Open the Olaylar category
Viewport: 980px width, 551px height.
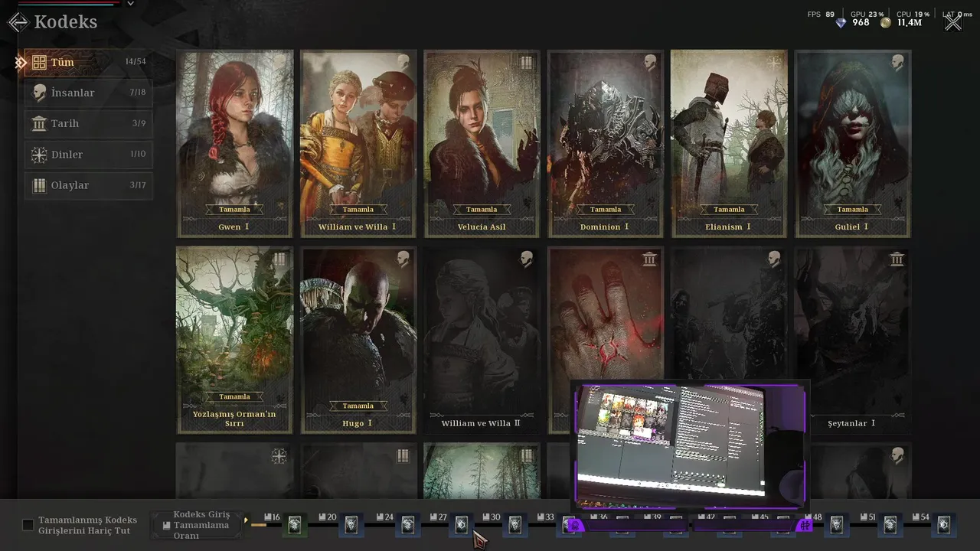coord(88,185)
